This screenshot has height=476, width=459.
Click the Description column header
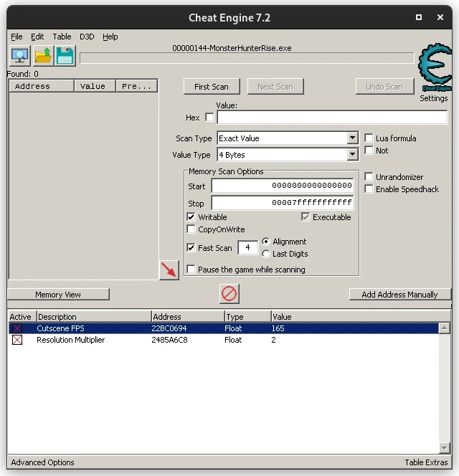[x=94, y=317]
